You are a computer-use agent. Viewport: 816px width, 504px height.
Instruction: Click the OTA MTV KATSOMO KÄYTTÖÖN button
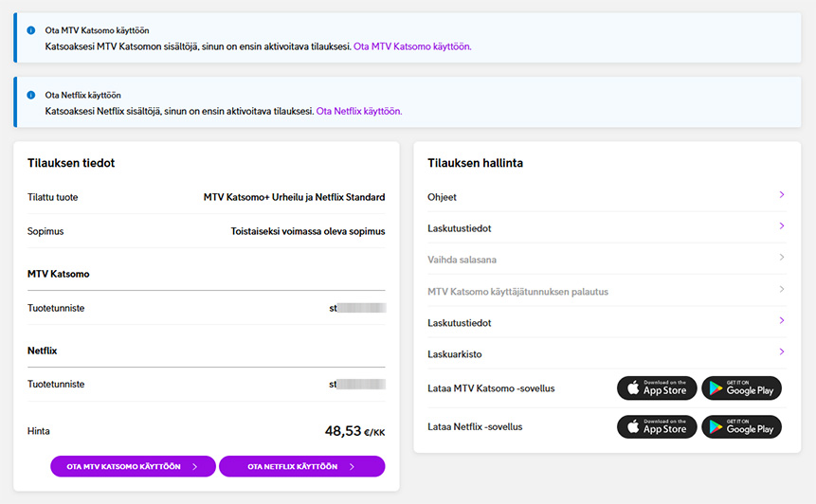coord(133,466)
